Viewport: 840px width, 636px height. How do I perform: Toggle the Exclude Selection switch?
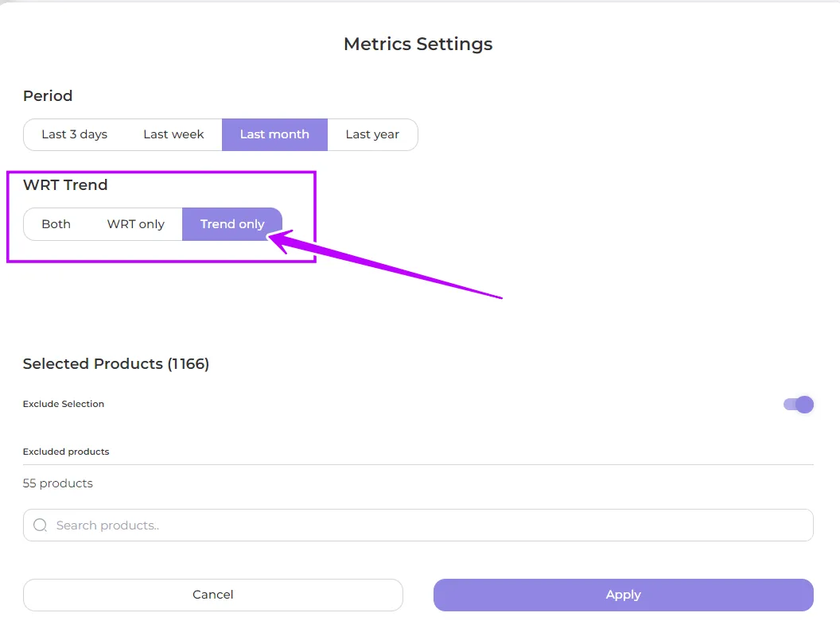pyautogui.click(x=799, y=405)
